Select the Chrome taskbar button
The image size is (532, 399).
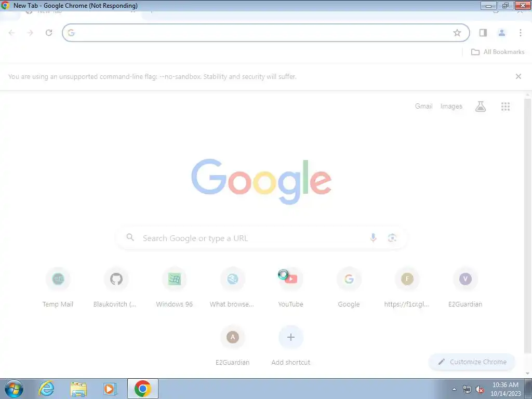pos(142,389)
